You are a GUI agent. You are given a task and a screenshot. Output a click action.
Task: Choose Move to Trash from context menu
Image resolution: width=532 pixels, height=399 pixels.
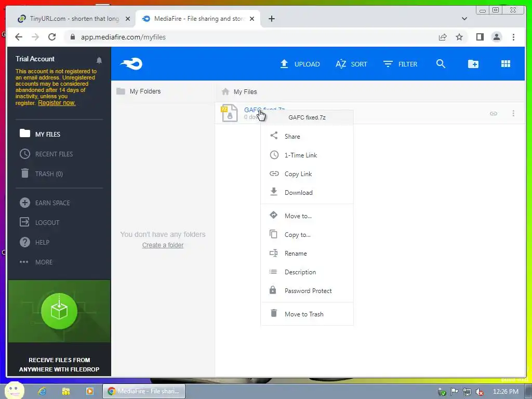coord(307,314)
